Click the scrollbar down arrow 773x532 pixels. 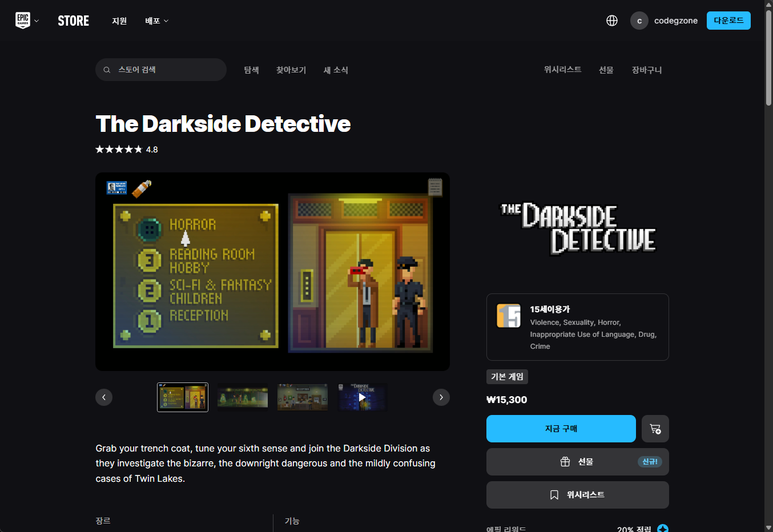click(x=768, y=527)
